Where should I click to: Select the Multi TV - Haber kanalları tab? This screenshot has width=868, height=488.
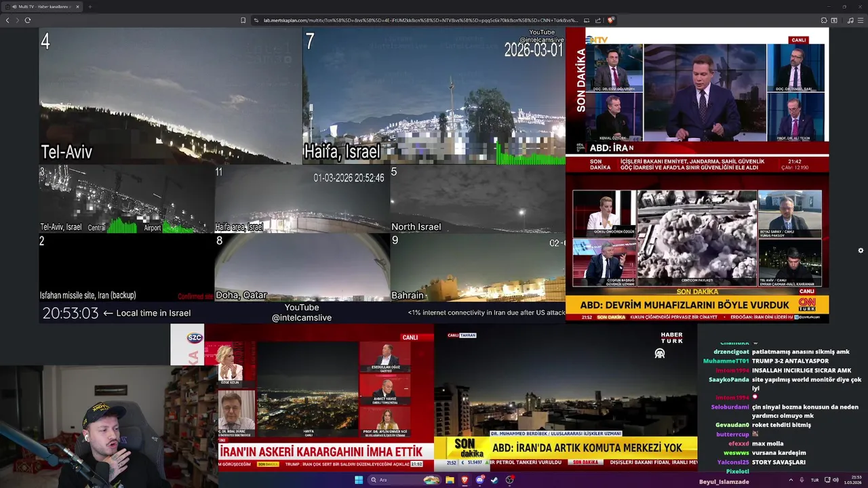point(42,7)
